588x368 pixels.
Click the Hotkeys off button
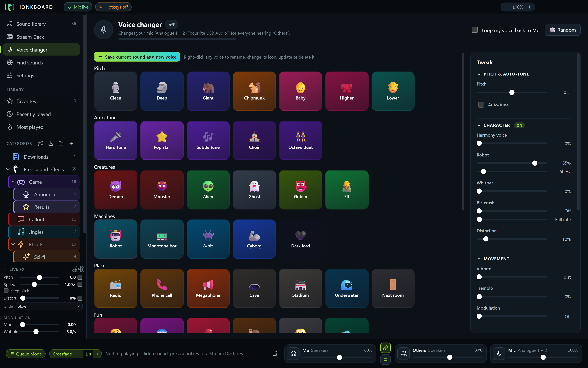(x=113, y=7)
